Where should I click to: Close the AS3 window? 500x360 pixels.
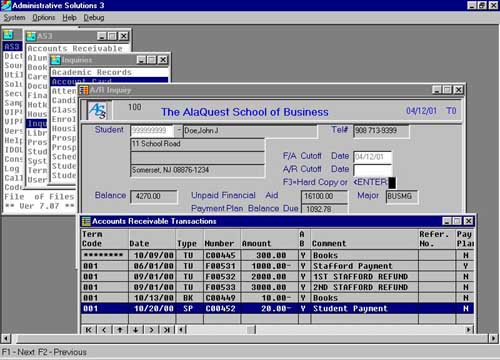point(124,36)
